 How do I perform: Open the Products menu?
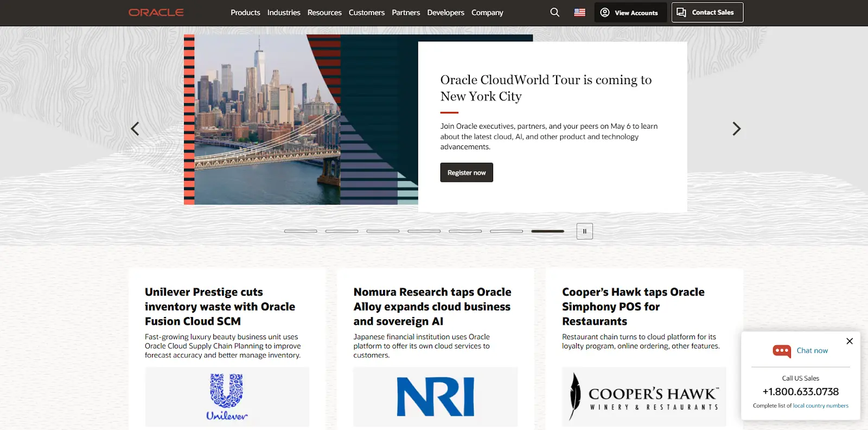coord(245,12)
